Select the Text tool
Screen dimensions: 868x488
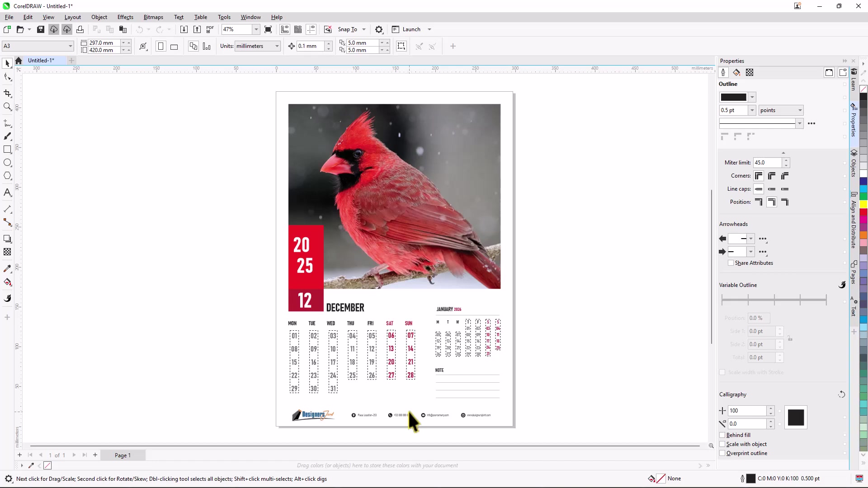[x=7, y=192]
